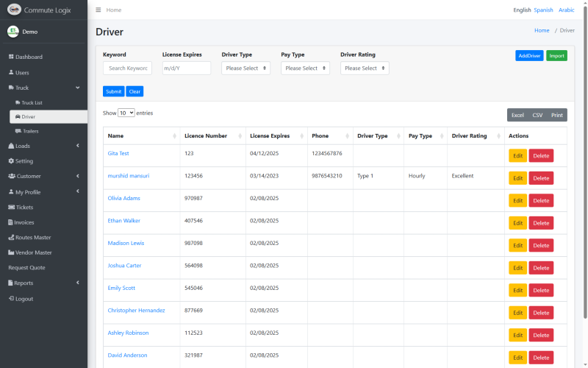Submit the driver filter form
This screenshot has height=368, width=588.
[114, 91]
